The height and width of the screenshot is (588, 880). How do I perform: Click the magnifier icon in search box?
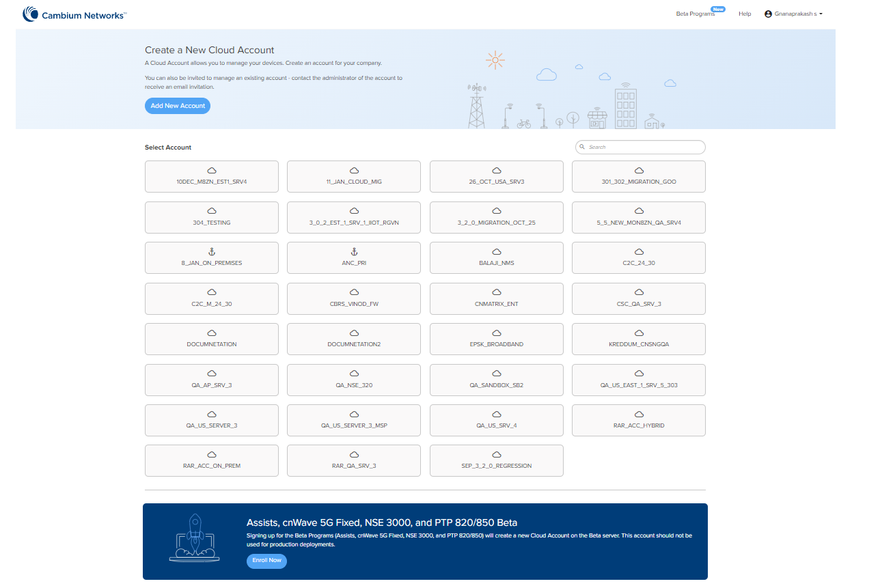(x=582, y=147)
